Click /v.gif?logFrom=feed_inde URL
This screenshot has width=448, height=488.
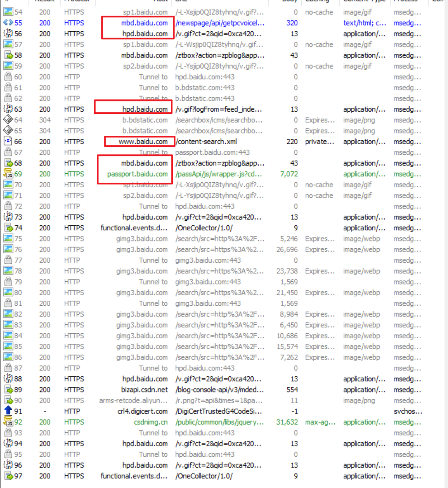coord(219,109)
